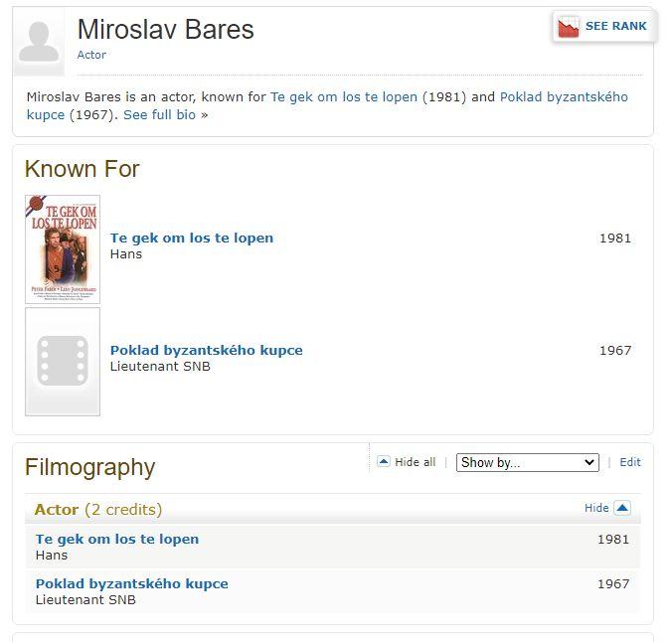Image resolution: width=672 pixels, height=642 pixels.
Task: Click the profile placeholder avatar image
Action: coord(39,42)
